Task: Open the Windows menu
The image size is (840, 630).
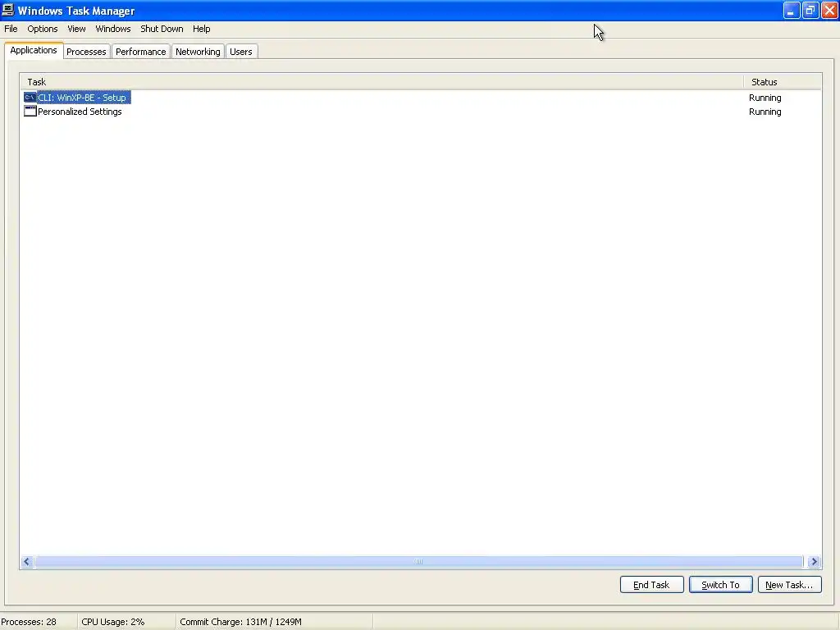Action: 113,29
